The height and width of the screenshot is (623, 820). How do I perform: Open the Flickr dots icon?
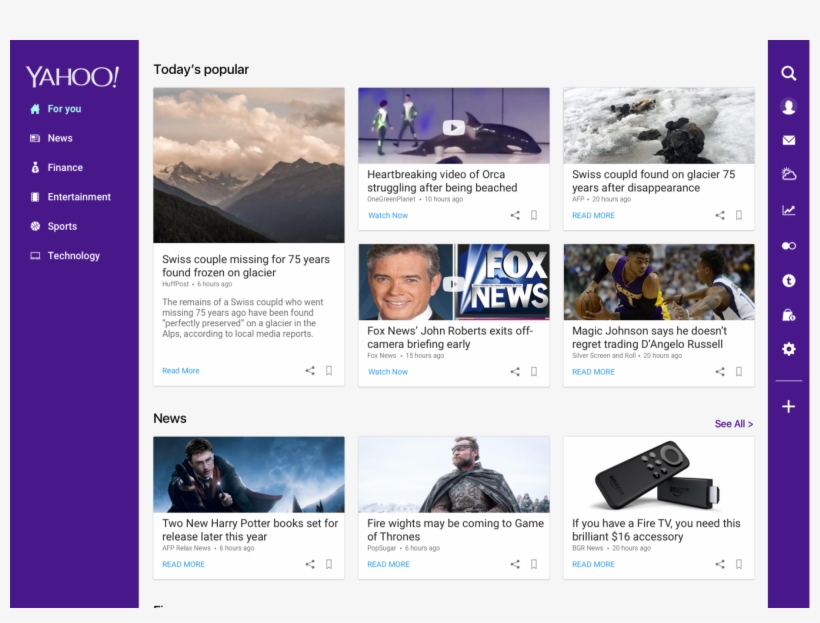789,246
